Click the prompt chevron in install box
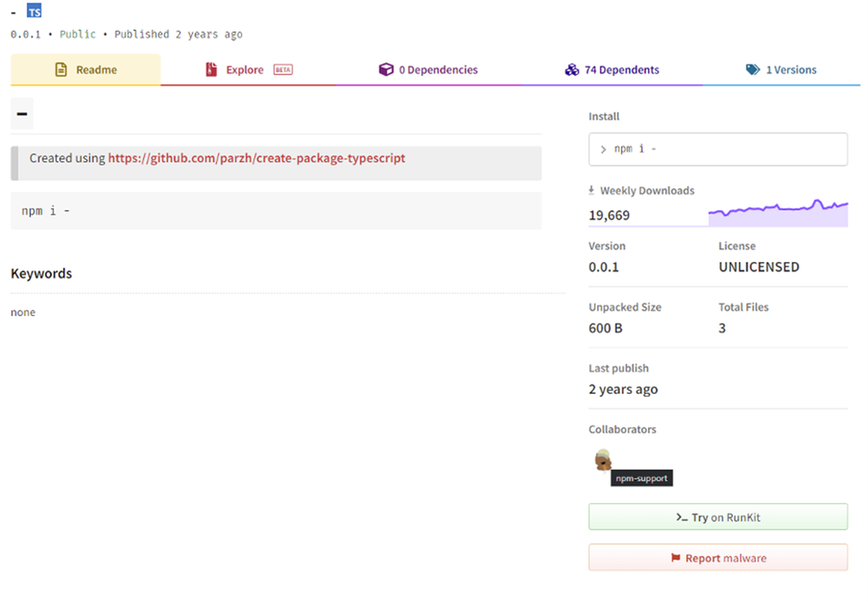Viewport: 868px width, 605px height. click(603, 149)
